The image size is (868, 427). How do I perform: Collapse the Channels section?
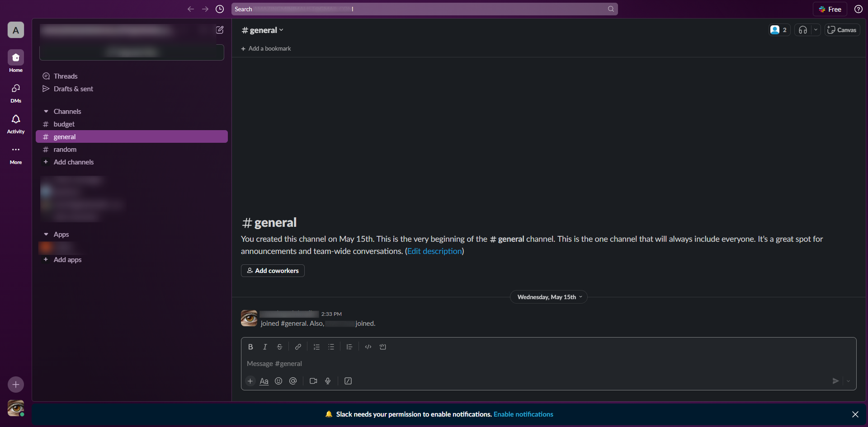tap(46, 112)
